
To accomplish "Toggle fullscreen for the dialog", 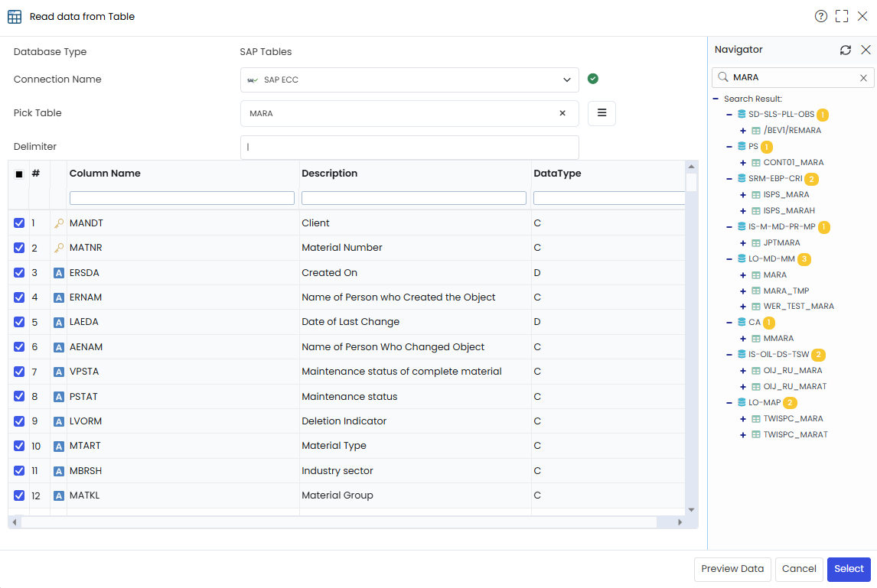I will (x=842, y=16).
